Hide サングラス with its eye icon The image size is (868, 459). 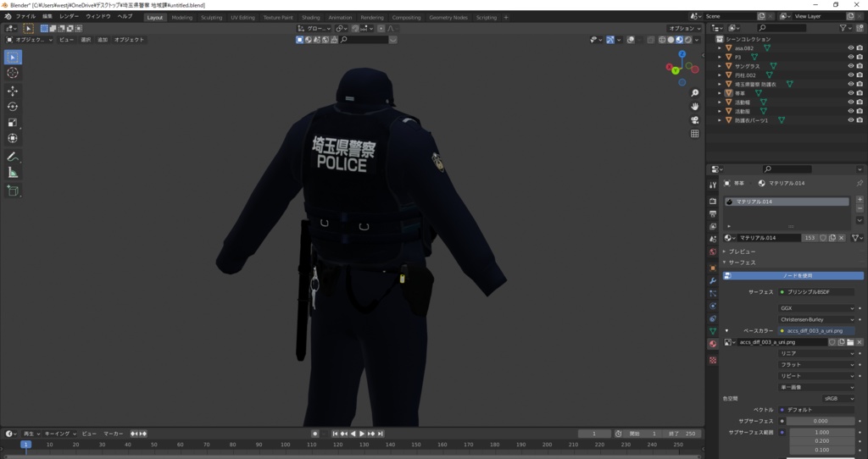pyautogui.click(x=851, y=66)
